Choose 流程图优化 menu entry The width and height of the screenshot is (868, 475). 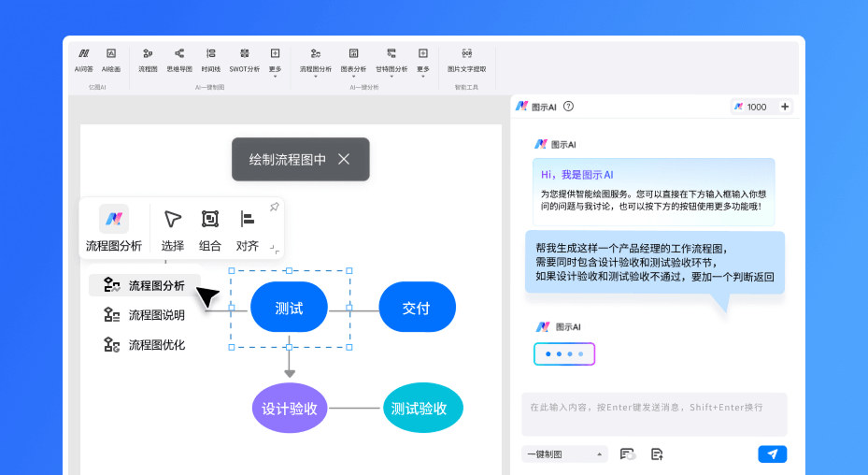coord(156,345)
